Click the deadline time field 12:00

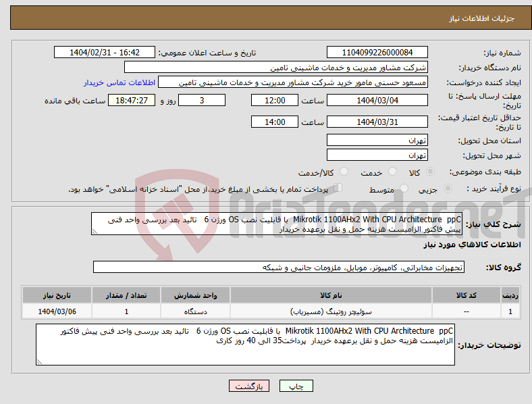[275, 100]
